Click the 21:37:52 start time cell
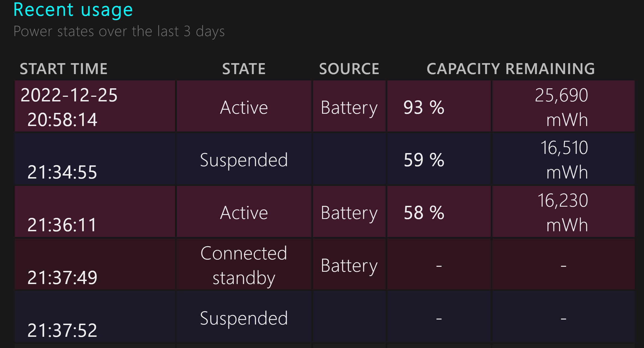The width and height of the screenshot is (644, 348). pyautogui.click(x=95, y=317)
